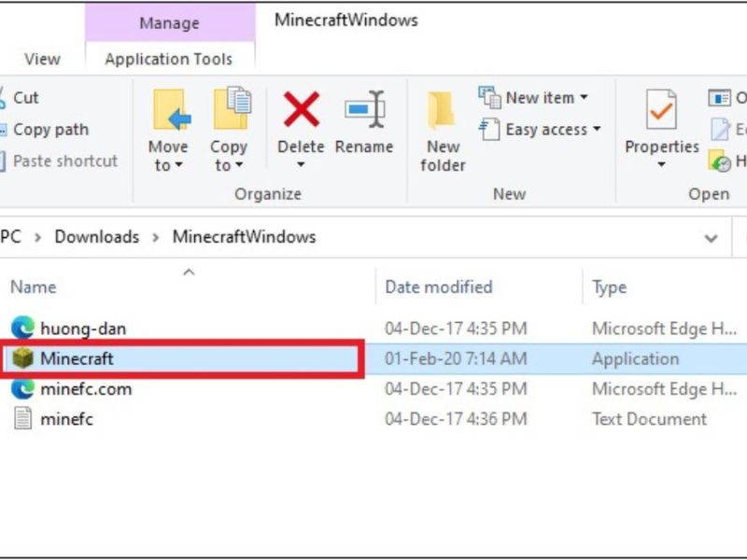Click the huong-dan file name
Screen dimensions: 747x560
pyautogui.click(x=83, y=329)
